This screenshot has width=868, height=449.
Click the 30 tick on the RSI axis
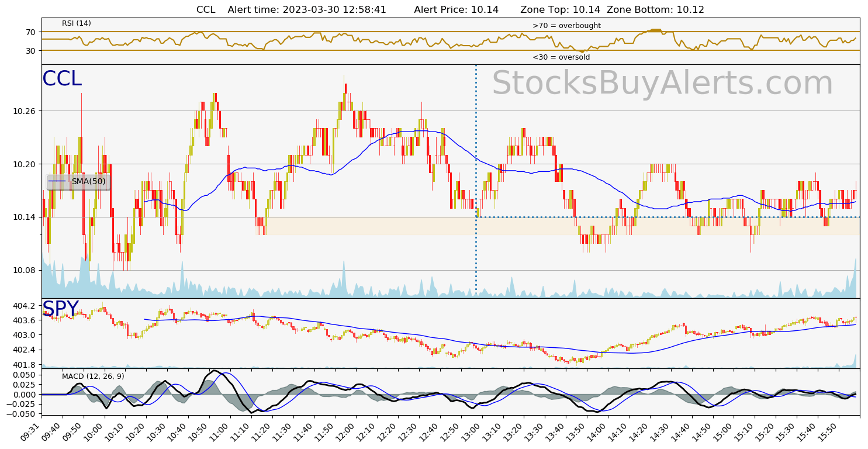(x=30, y=50)
